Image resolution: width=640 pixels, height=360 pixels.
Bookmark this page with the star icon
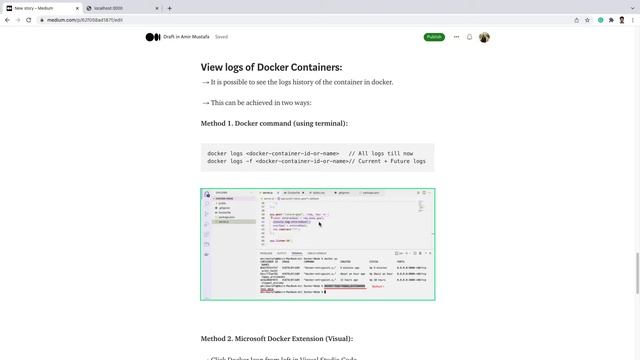click(x=587, y=20)
